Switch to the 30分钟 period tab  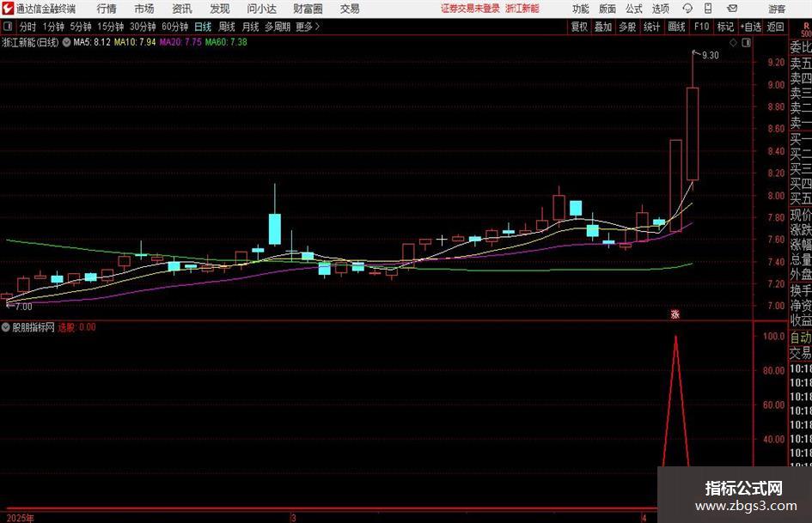pyautogui.click(x=143, y=27)
